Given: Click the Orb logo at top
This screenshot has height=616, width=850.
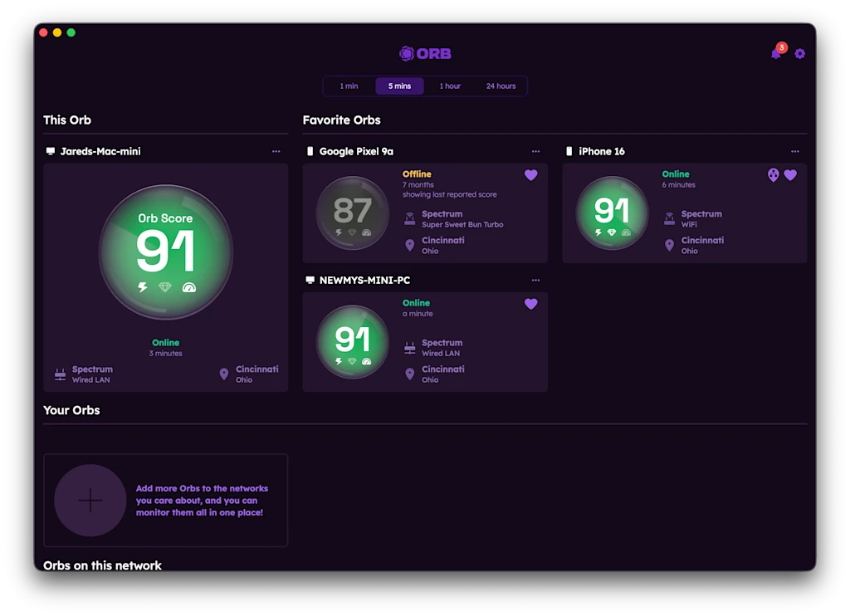Looking at the screenshot, I should [x=425, y=54].
